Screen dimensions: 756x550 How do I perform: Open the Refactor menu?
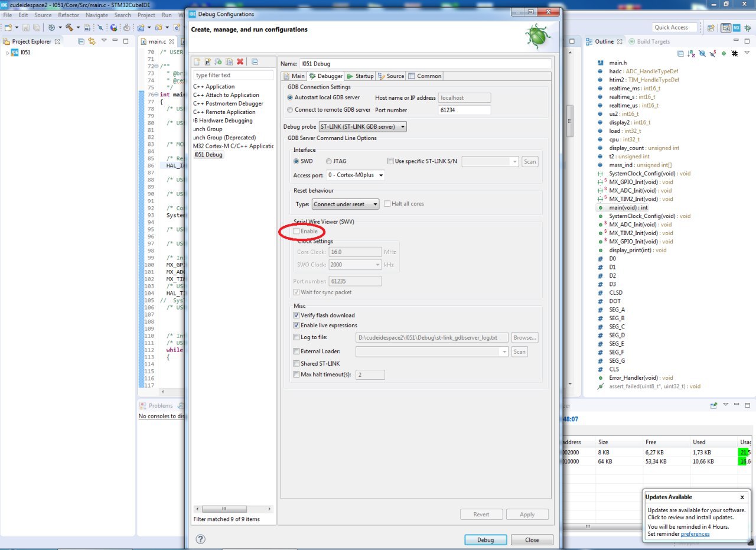point(69,15)
